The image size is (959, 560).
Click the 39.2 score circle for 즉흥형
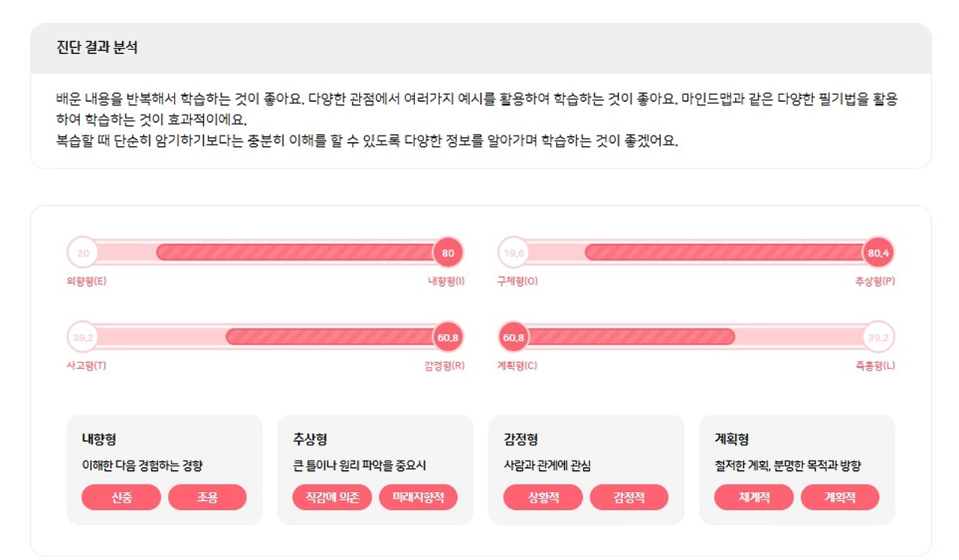(x=878, y=338)
